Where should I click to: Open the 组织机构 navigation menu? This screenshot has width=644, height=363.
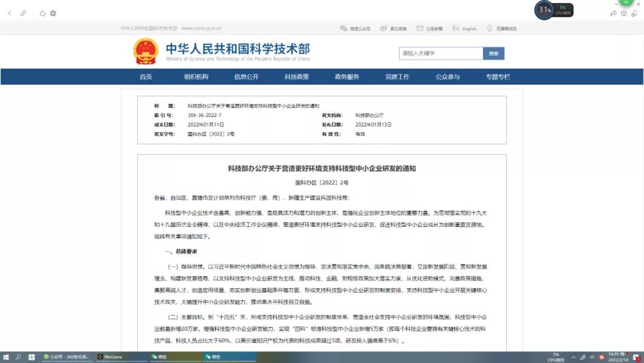[196, 77]
